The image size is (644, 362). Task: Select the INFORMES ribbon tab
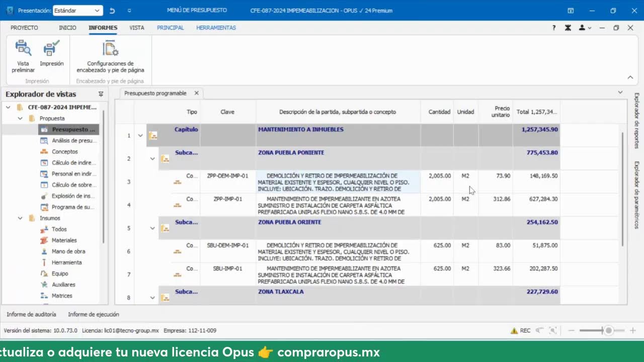coord(103,28)
